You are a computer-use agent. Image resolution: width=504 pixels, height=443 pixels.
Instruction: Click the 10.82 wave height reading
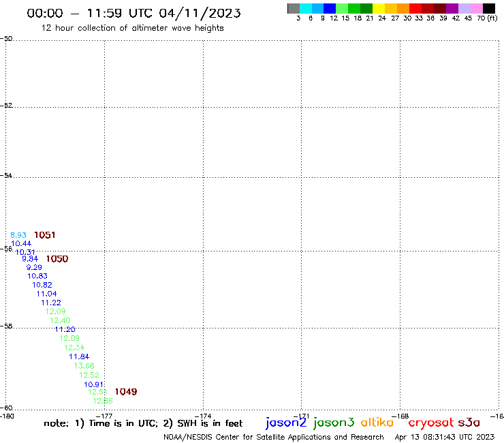click(42, 285)
